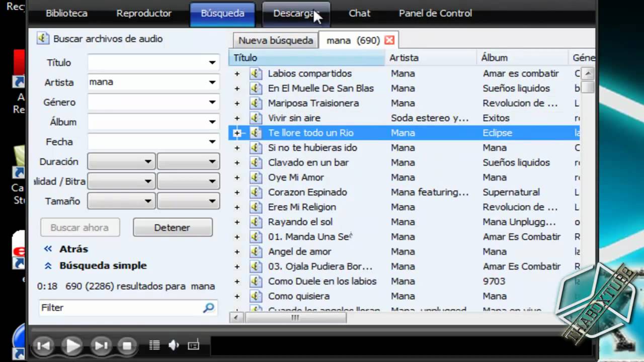This screenshot has width=644, height=362.
Task: Click the Filter magnifier icon
Action: 209,308
